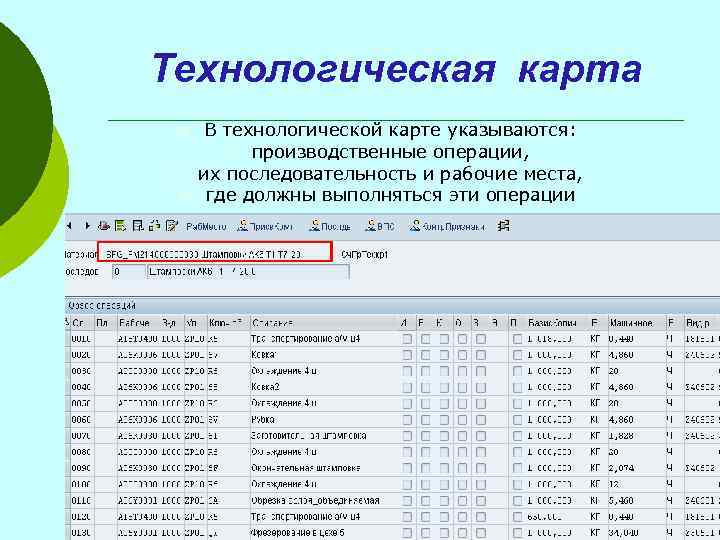The height and width of the screenshot is (540, 720).
Task: Click machine time value 5,460
Action: pos(621,501)
